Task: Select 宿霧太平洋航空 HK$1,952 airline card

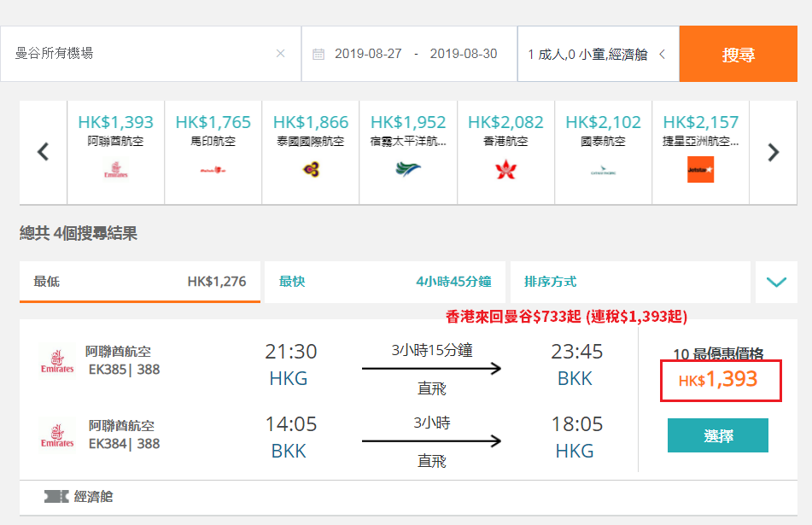Action: tap(408, 152)
